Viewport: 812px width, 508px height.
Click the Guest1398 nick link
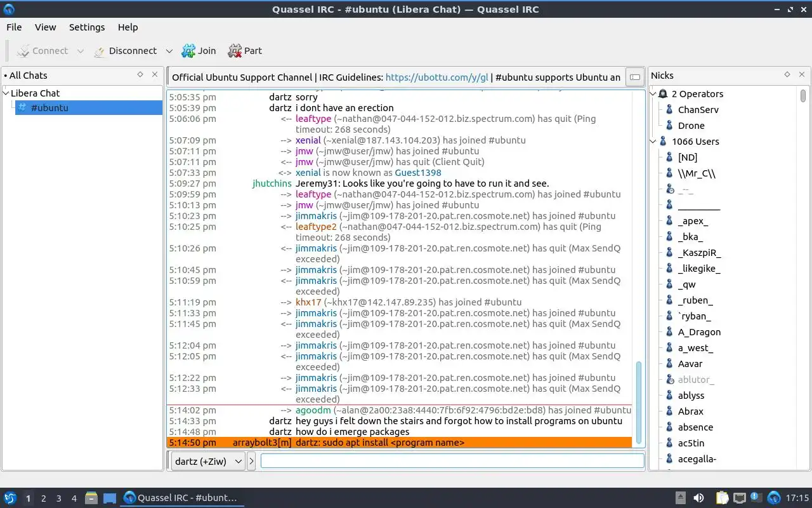tap(417, 173)
